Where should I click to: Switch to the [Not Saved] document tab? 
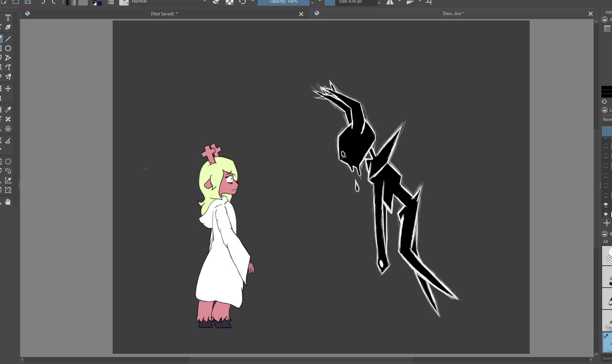165,14
